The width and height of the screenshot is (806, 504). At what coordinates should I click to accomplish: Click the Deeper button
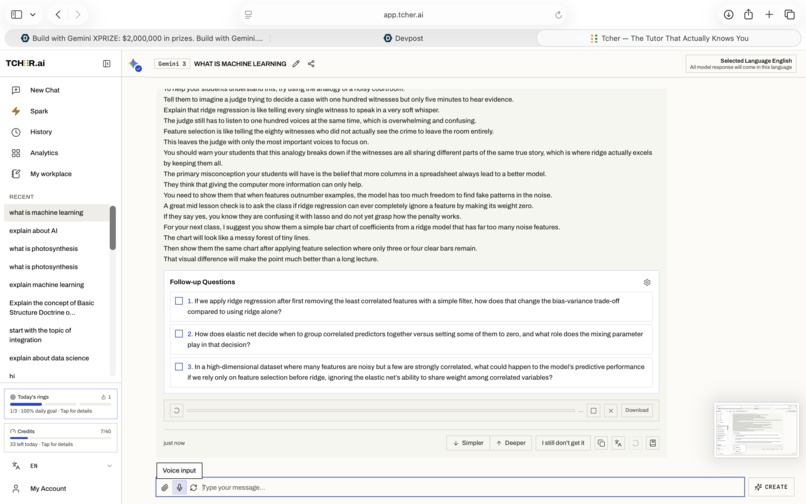pos(510,443)
